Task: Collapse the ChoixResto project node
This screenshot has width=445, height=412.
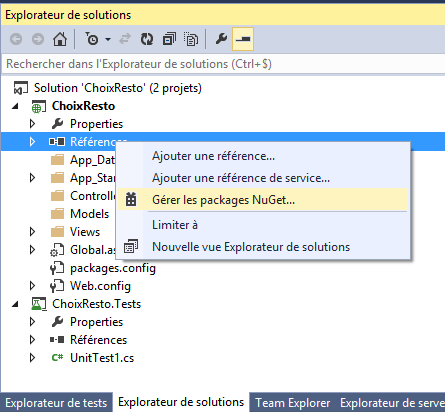Action: 15,106
